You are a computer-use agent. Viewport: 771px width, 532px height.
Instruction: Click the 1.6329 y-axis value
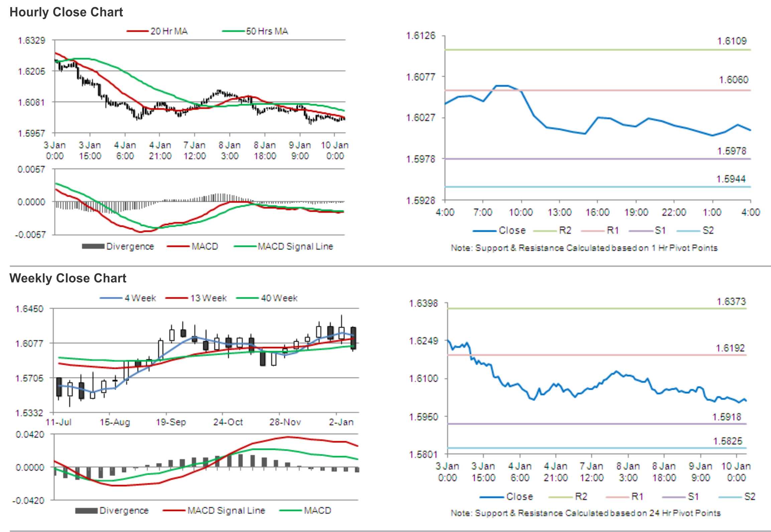[x=31, y=40]
